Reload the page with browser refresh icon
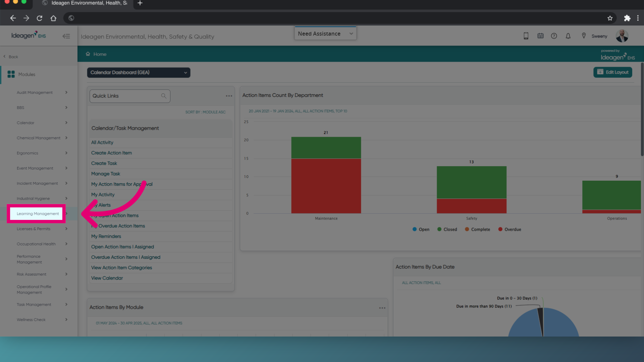The width and height of the screenshot is (644, 362). 40,18
